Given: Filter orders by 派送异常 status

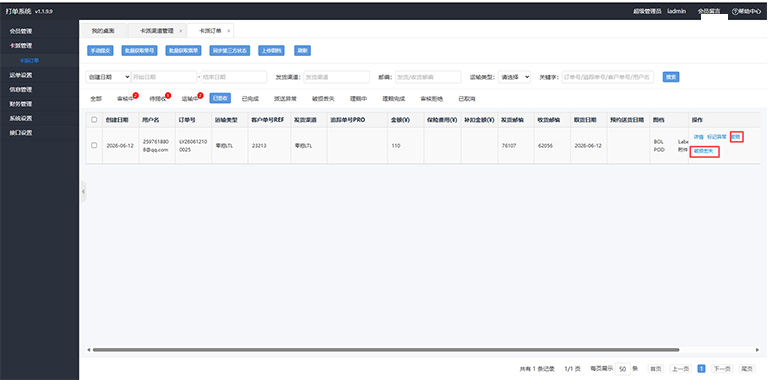Looking at the screenshot, I should coord(285,99).
